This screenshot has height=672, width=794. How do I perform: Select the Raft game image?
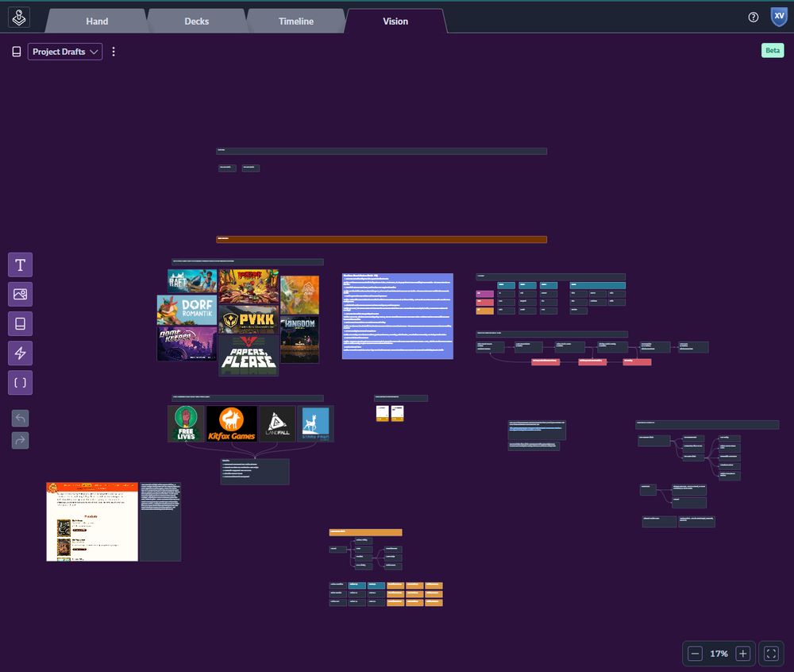pos(192,281)
